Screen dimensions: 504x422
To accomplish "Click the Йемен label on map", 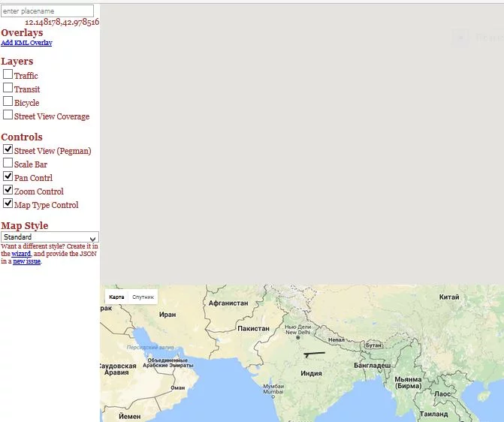I will click(x=129, y=417).
